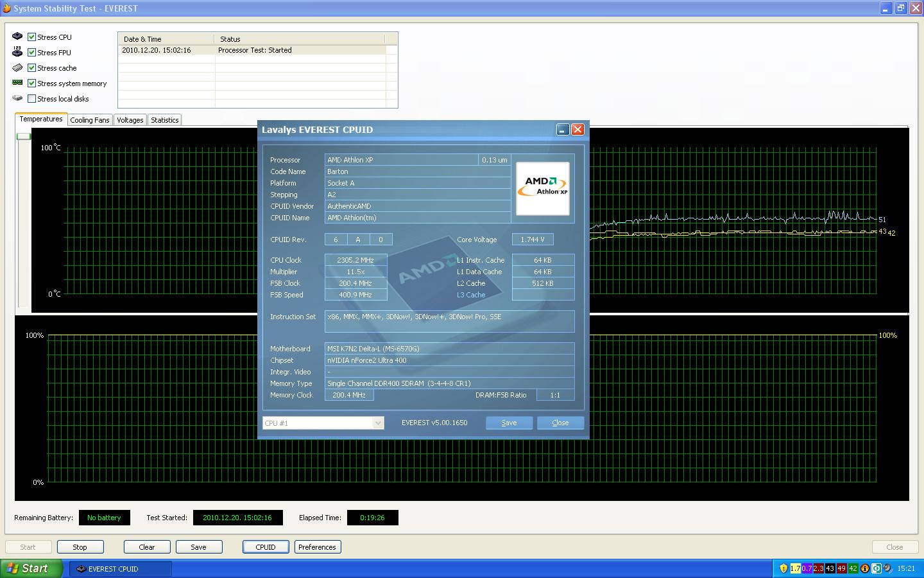The width and height of the screenshot is (924, 578).
Task: Click the black 43 temperature tray icon
Action: point(830,568)
